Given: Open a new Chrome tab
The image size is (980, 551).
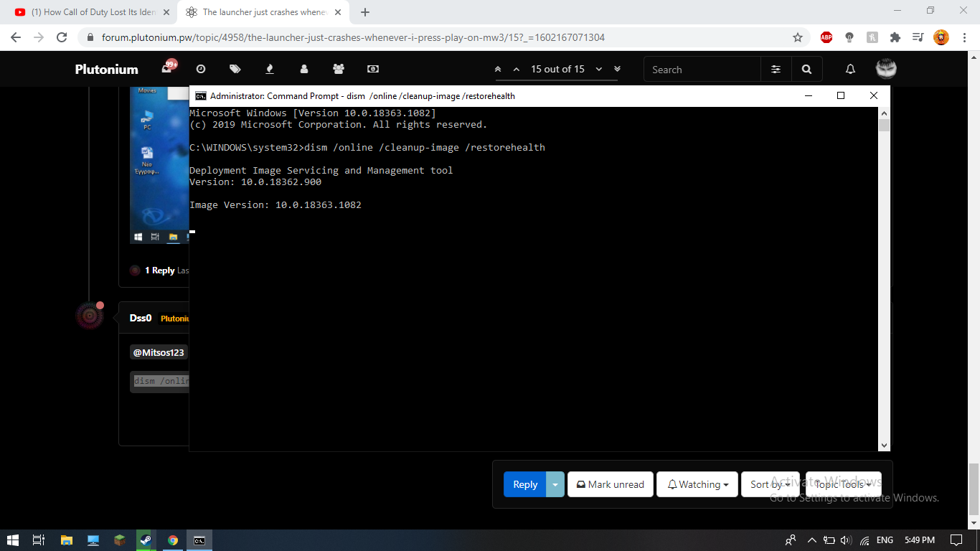Looking at the screenshot, I should 365,12.
